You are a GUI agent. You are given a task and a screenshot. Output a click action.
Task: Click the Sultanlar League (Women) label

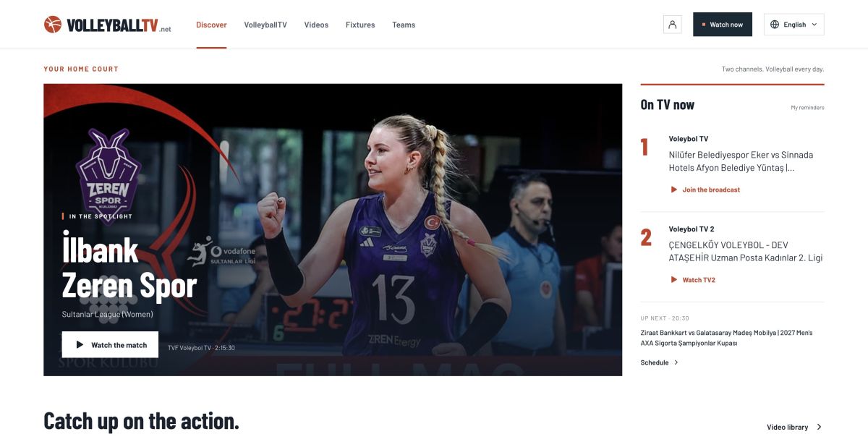click(x=108, y=314)
